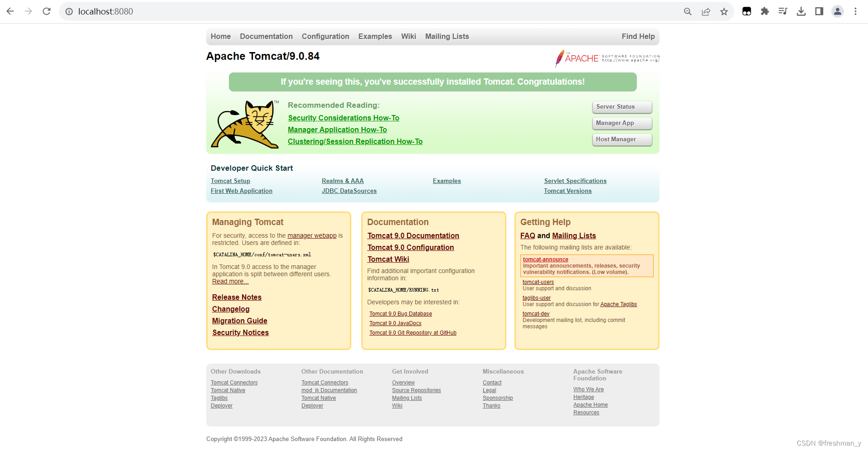Open Migration Guide link
The width and height of the screenshot is (868, 451).
239,321
